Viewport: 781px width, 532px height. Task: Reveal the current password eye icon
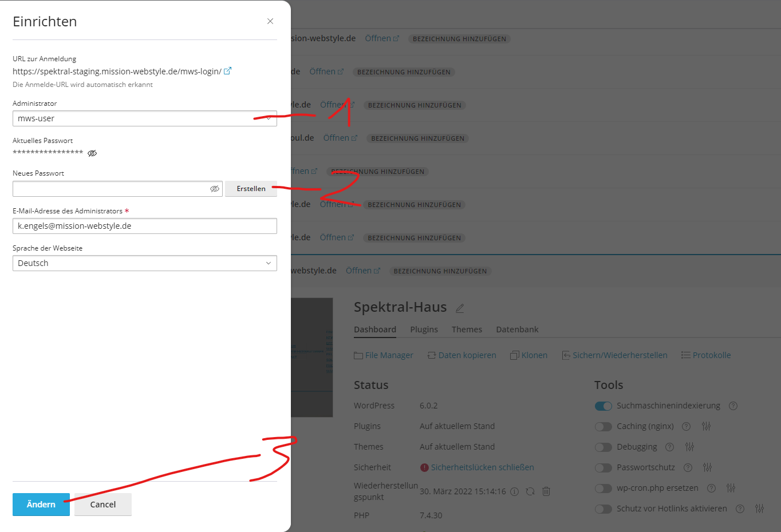coord(92,153)
